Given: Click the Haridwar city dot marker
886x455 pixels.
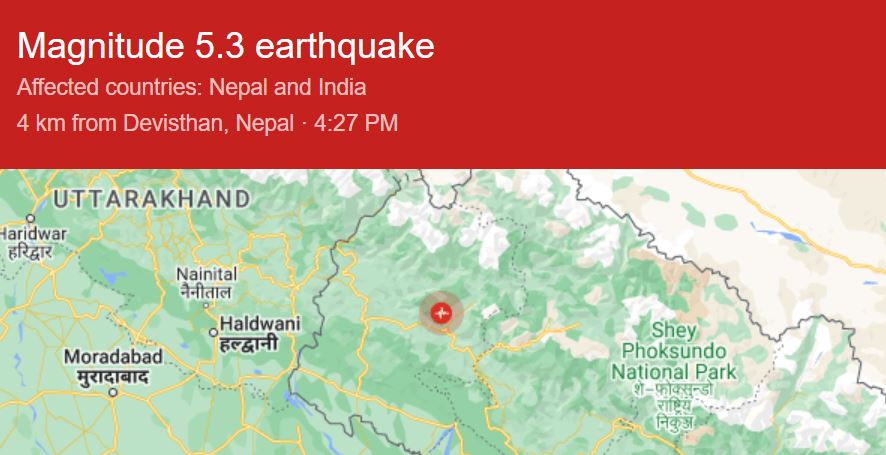Looking at the screenshot, I should point(31,218).
